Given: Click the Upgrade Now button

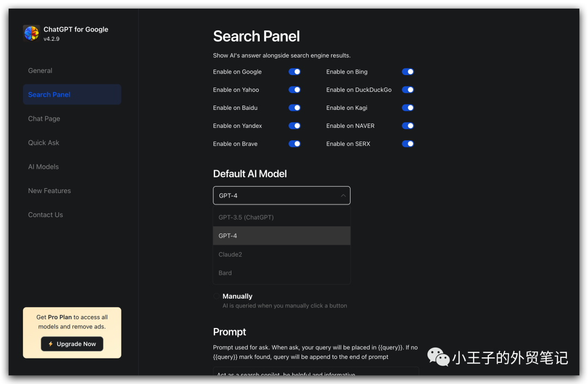Looking at the screenshot, I should [72, 344].
